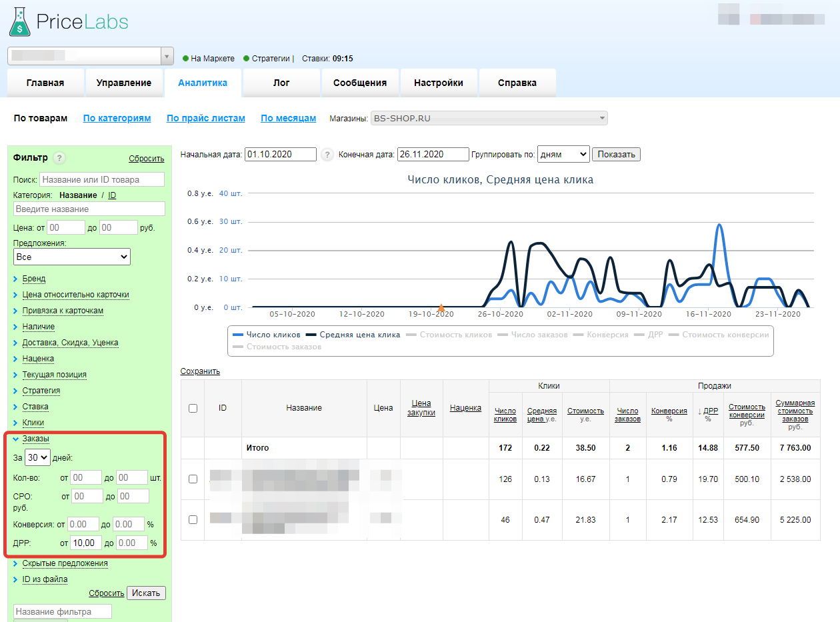
Task: Open the Предложения dropdown set to Все
Action: pyautogui.click(x=72, y=257)
